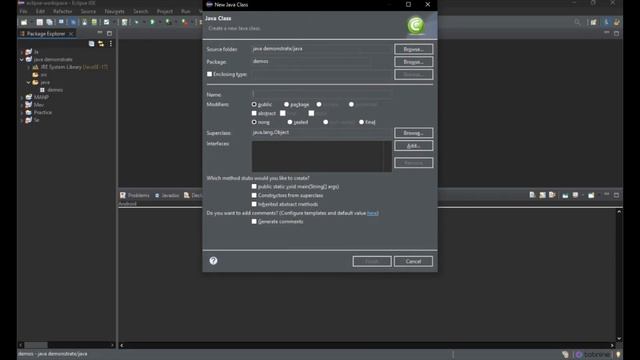Click the Cancel button
This screenshot has height=360, width=640.
coord(413,261)
